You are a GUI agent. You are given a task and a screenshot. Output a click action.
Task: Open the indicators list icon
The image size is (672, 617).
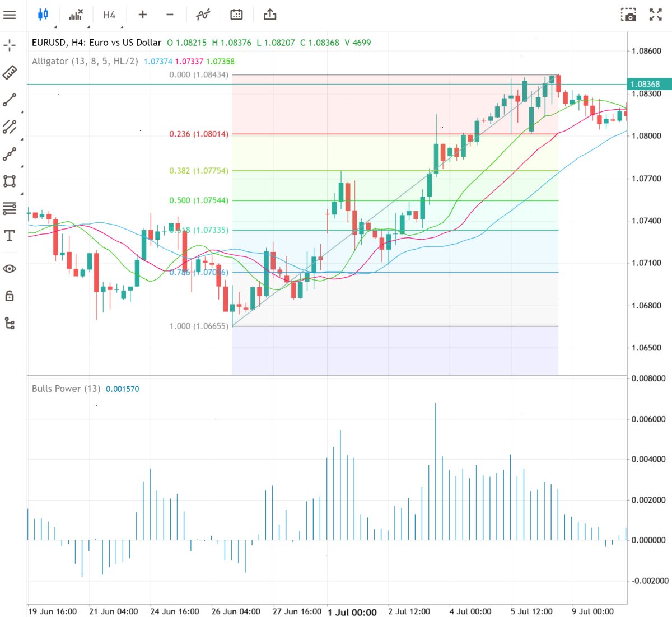pyautogui.click(x=76, y=15)
